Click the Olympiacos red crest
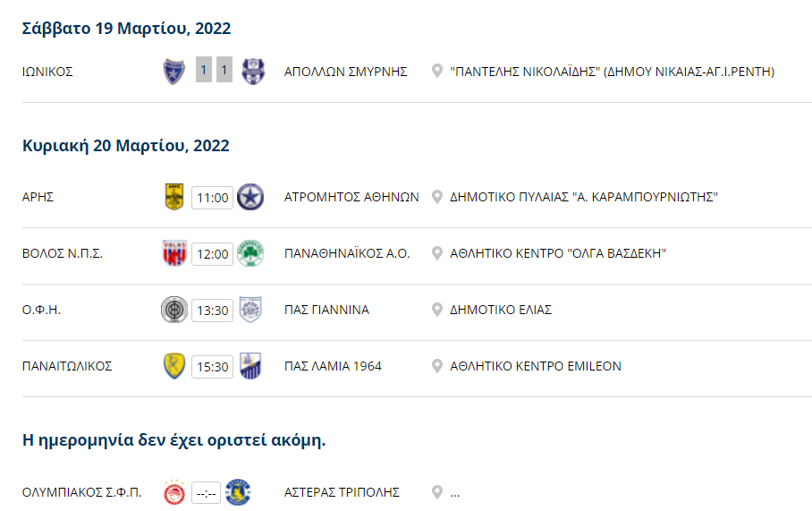 coord(174,492)
